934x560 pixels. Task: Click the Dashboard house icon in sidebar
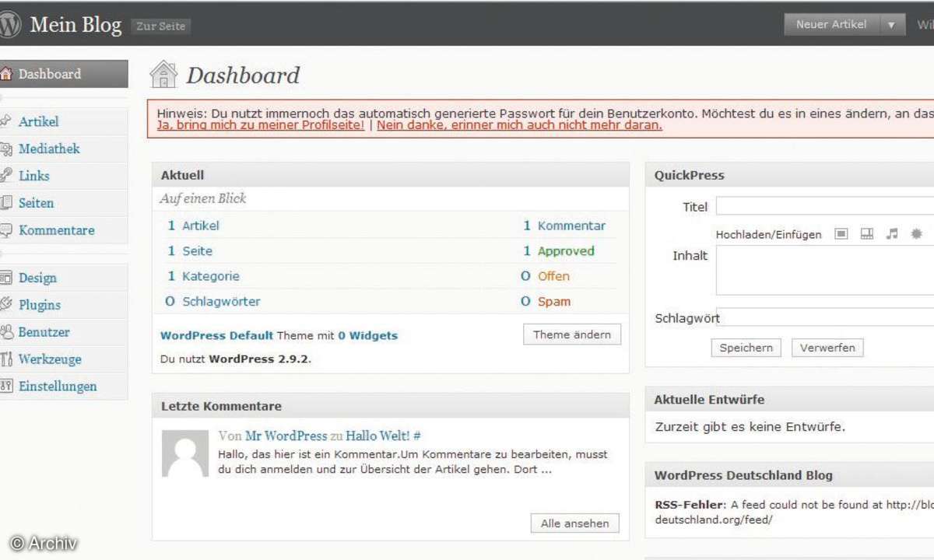click(x=6, y=74)
